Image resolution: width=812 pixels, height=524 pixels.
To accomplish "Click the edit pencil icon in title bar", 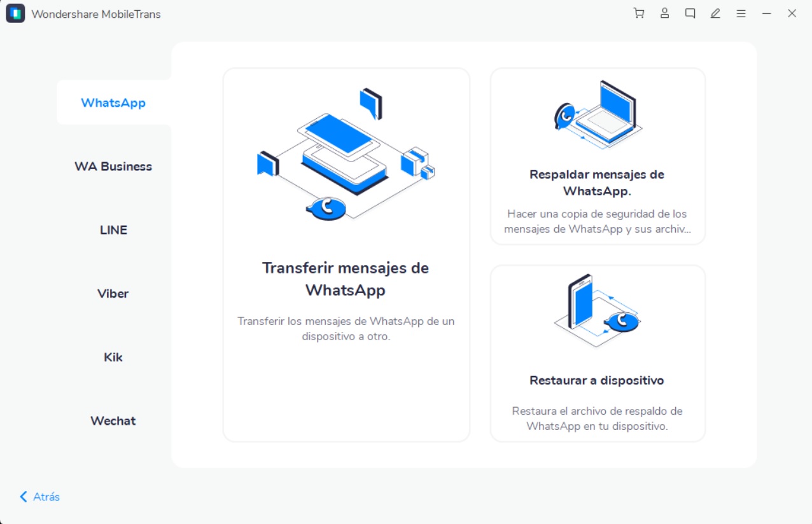I will [715, 13].
